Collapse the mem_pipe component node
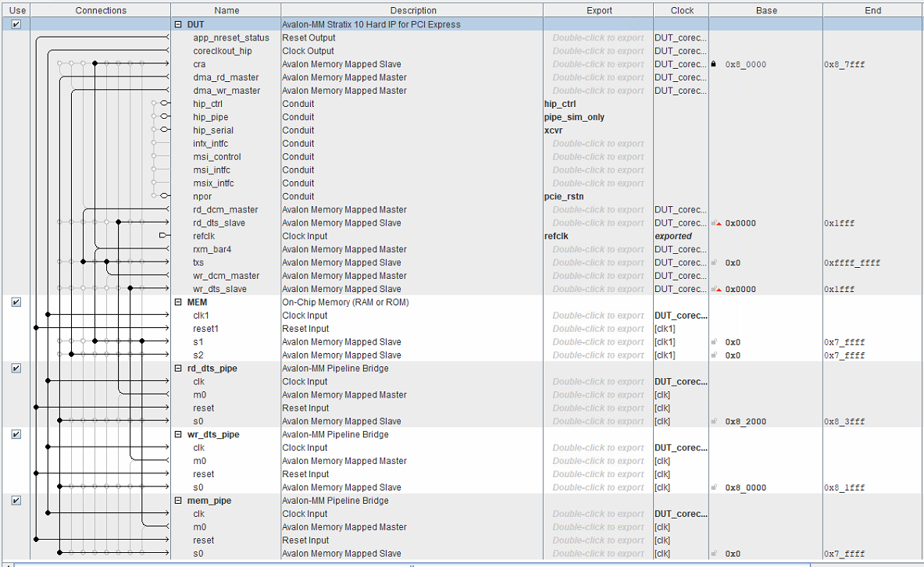Viewport: 924px width, 567px height. pos(179,501)
